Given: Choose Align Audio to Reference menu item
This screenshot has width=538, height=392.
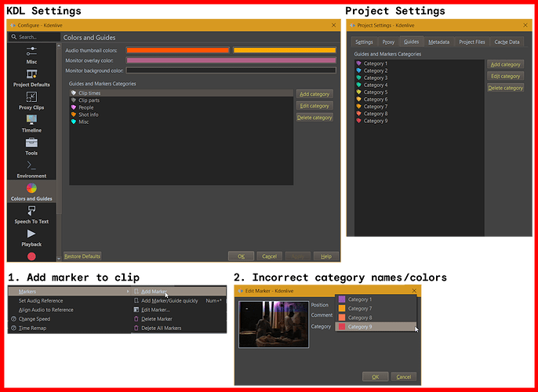Looking at the screenshot, I should [70, 310].
